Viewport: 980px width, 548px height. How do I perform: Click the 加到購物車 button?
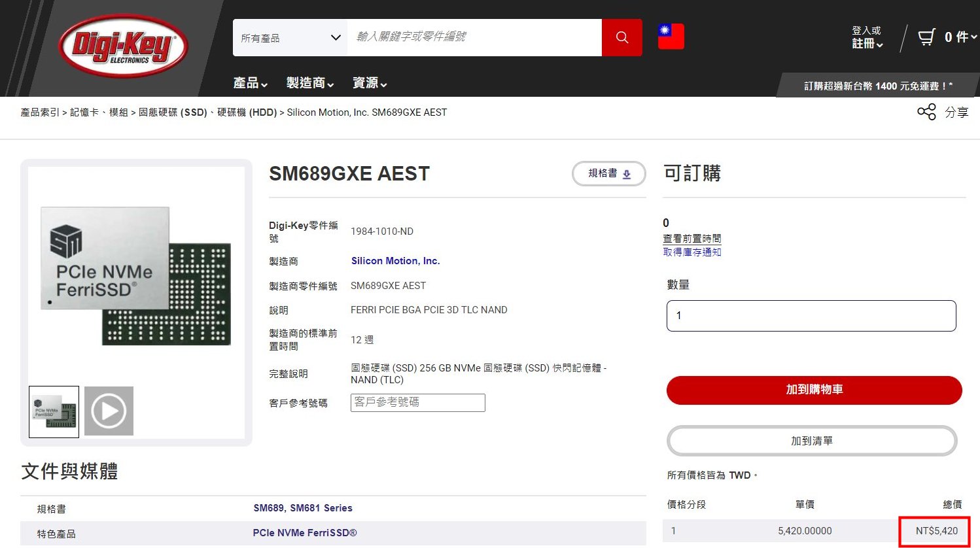point(814,390)
